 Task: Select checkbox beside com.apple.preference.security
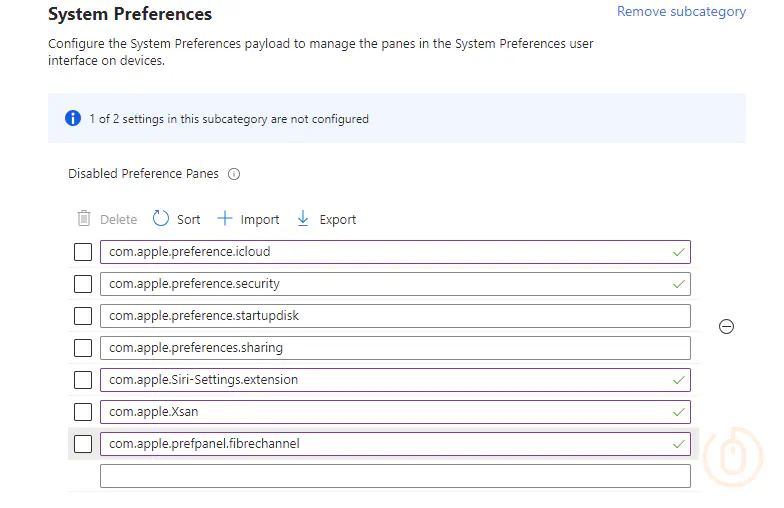pos(83,284)
